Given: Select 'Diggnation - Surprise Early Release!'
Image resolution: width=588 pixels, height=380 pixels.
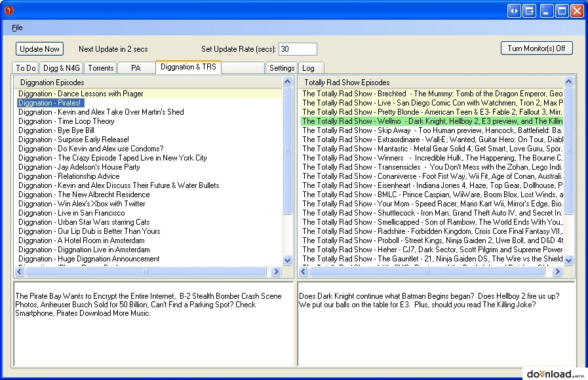Looking at the screenshot, I should pyautogui.click(x=73, y=140).
